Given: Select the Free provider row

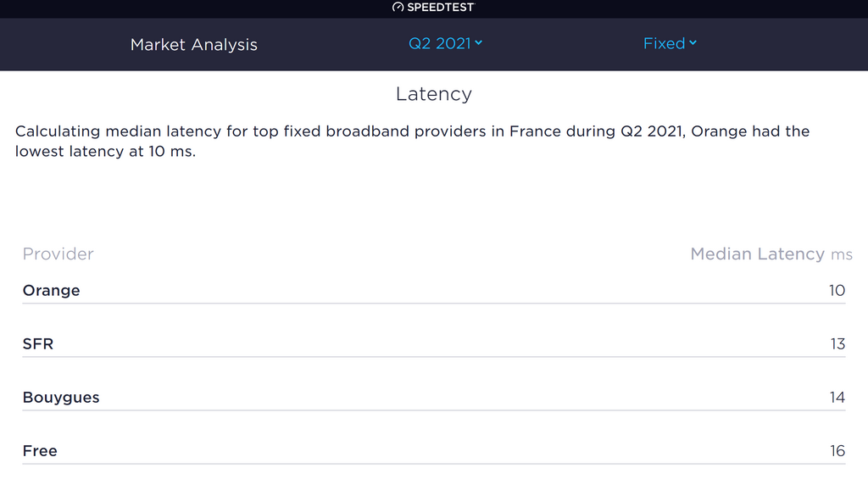Looking at the screenshot, I should point(433,451).
